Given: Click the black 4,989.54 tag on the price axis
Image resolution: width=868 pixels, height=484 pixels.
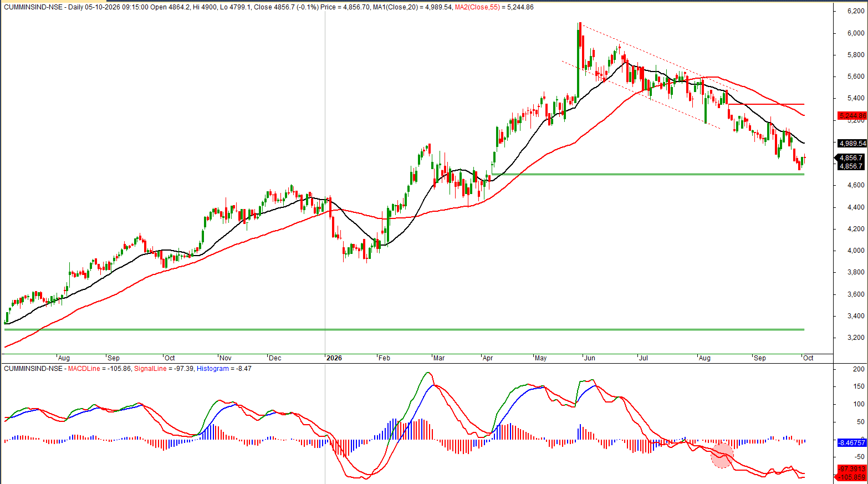Looking at the screenshot, I should coord(852,144).
